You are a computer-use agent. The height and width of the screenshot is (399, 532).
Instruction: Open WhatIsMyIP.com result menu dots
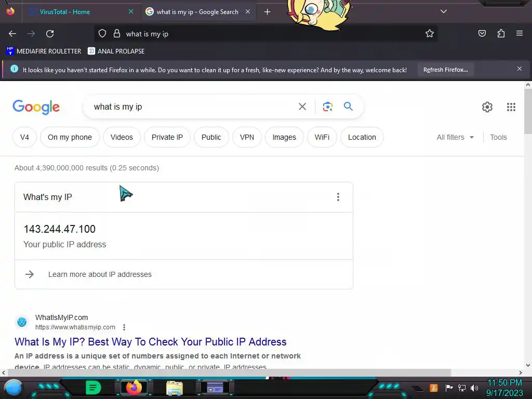tap(124, 327)
